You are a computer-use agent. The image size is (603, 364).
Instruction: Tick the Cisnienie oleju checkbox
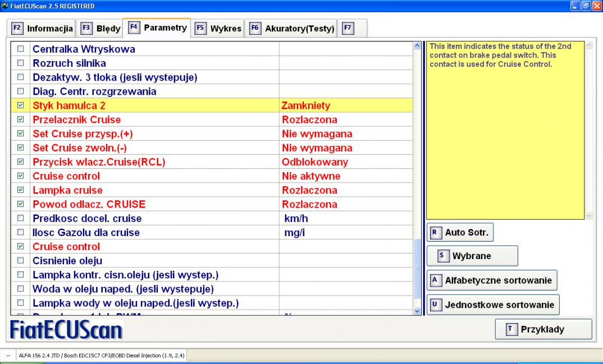tap(21, 261)
